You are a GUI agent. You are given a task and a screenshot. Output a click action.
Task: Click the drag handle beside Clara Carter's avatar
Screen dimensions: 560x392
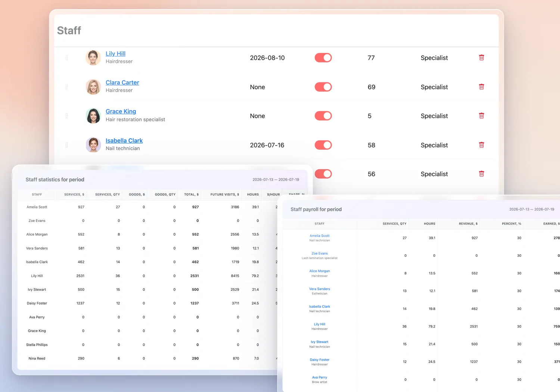click(67, 87)
